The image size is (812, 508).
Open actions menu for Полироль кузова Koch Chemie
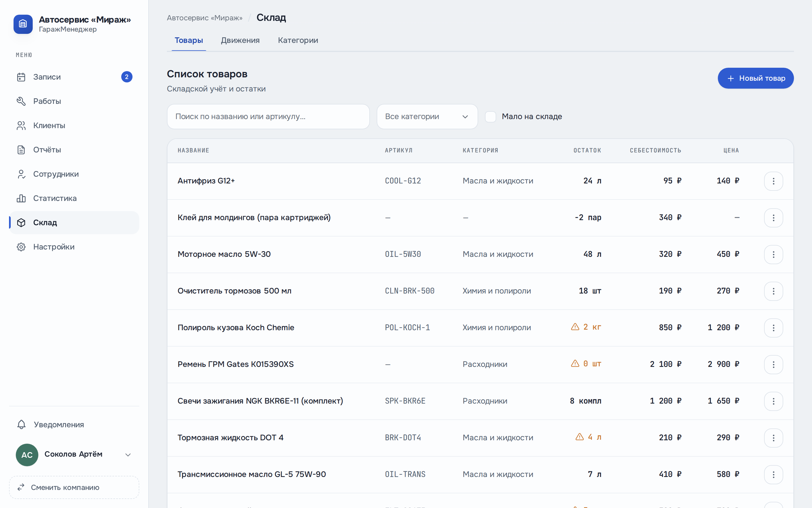tap(773, 328)
